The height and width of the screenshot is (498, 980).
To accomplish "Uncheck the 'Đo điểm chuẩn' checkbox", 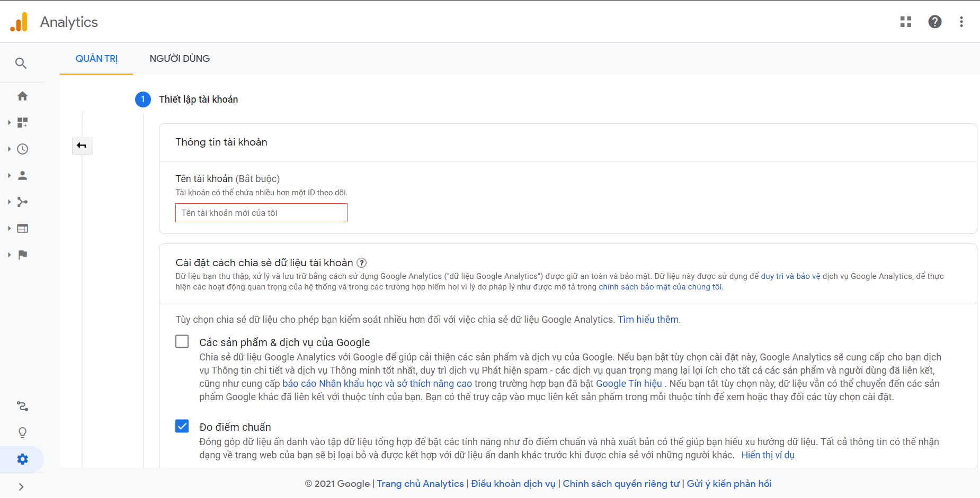I will tap(182, 427).
